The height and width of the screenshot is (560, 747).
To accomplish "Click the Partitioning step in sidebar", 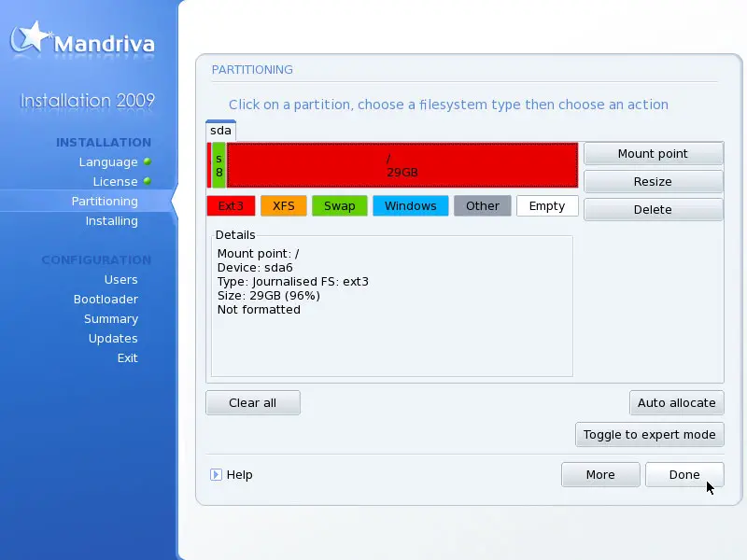I will (x=105, y=202).
